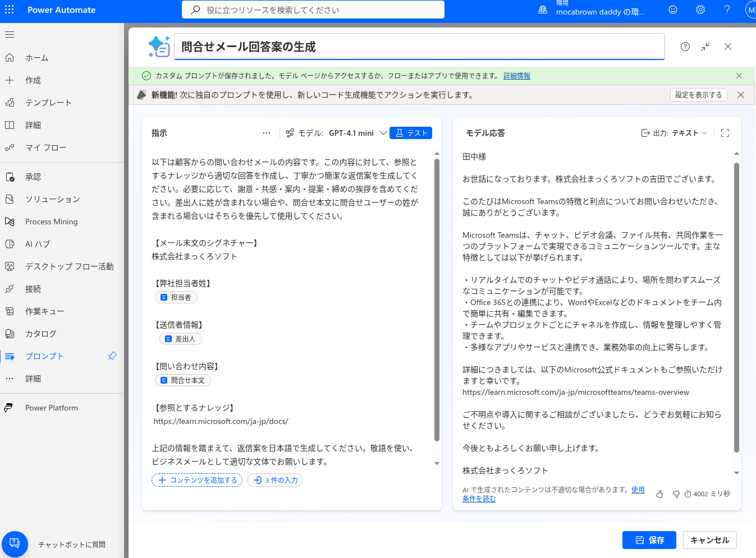Click the 接続 plug icon
The image size is (756, 558).
tap(10, 289)
